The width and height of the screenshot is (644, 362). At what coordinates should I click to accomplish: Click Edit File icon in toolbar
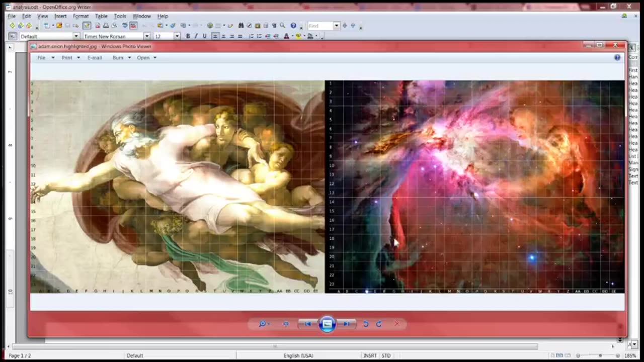pos(87,26)
